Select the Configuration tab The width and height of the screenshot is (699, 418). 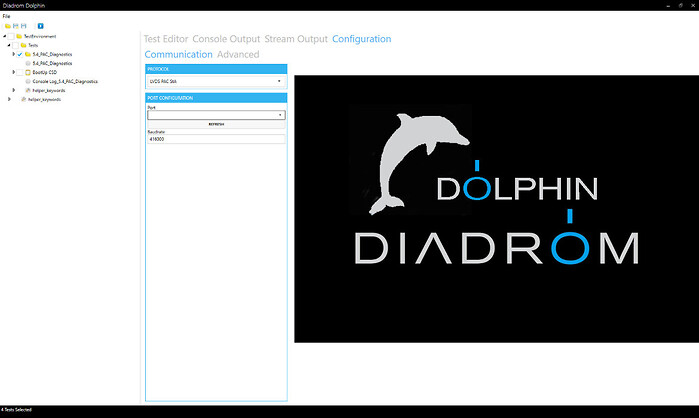coord(362,39)
